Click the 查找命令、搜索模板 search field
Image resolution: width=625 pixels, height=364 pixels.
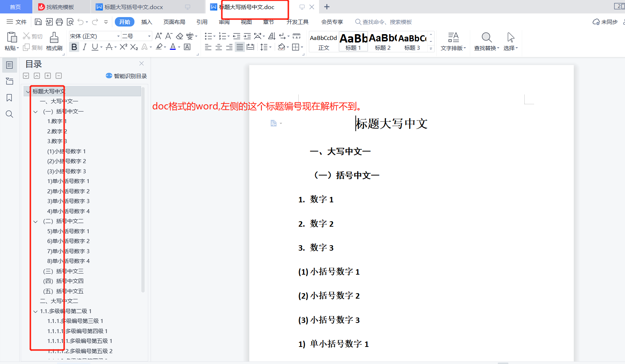(383, 22)
